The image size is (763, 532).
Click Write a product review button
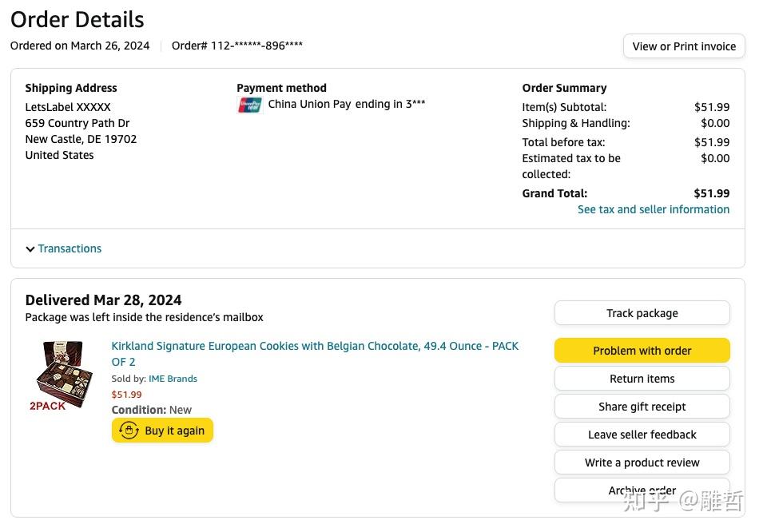pyautogui.click(x=642, y=463)
